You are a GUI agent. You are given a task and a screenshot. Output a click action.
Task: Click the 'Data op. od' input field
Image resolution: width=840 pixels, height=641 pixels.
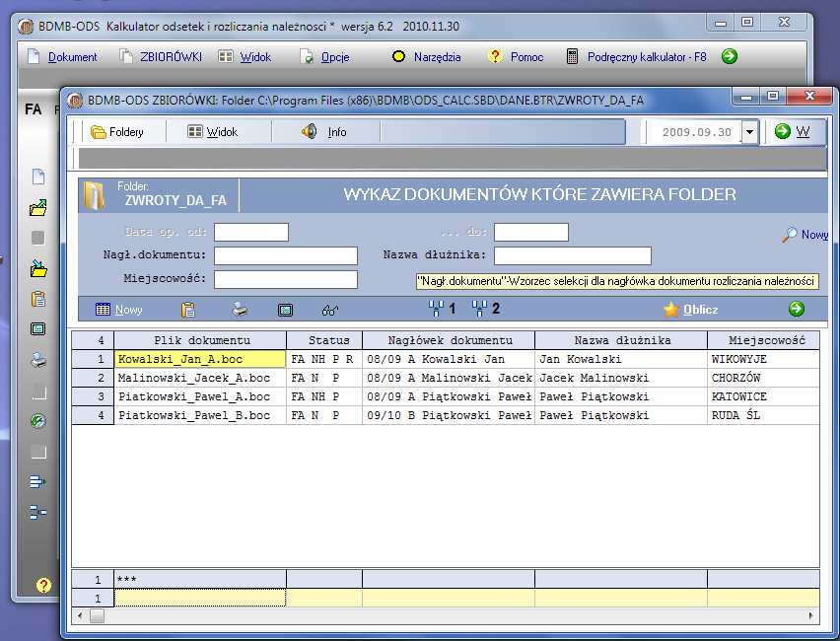coord(251,232)
